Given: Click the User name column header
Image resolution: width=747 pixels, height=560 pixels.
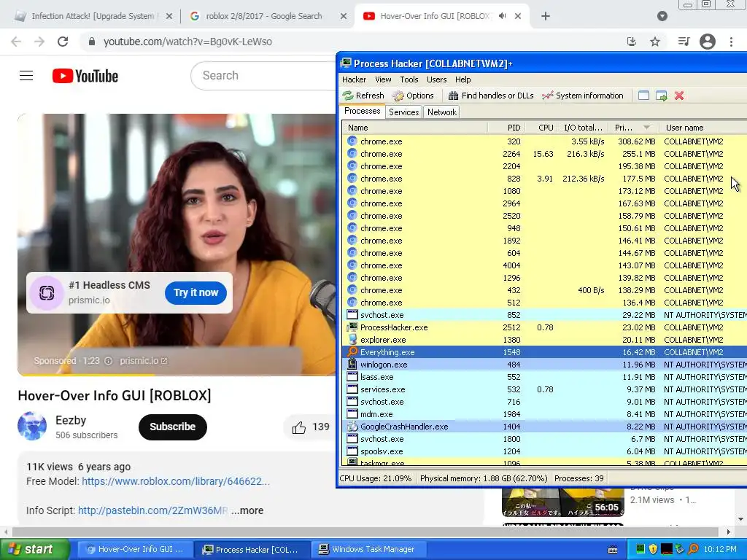Looking at the screenshot, I should [x=703, y=128].
